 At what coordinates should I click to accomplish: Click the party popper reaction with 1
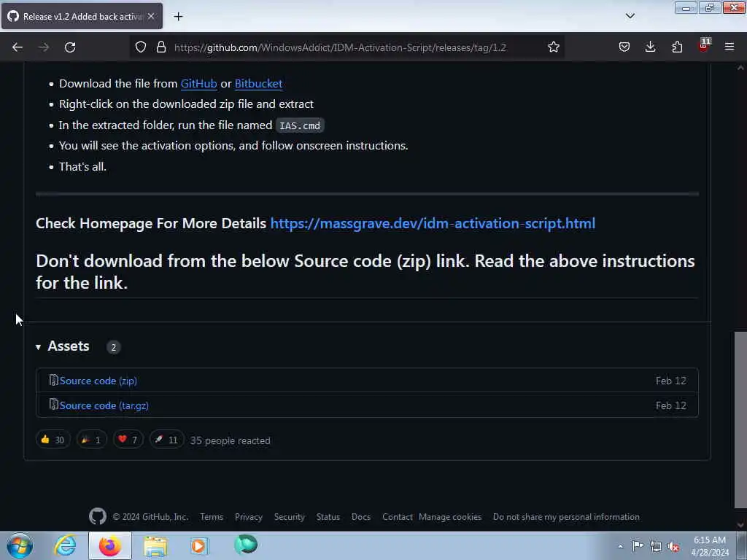91,440
